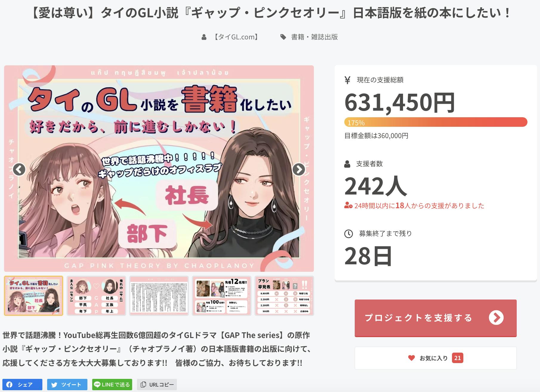540x392 pixels.
Task: Select the 先着12名様 reward thumbnail
Action: tap(222, 296)
